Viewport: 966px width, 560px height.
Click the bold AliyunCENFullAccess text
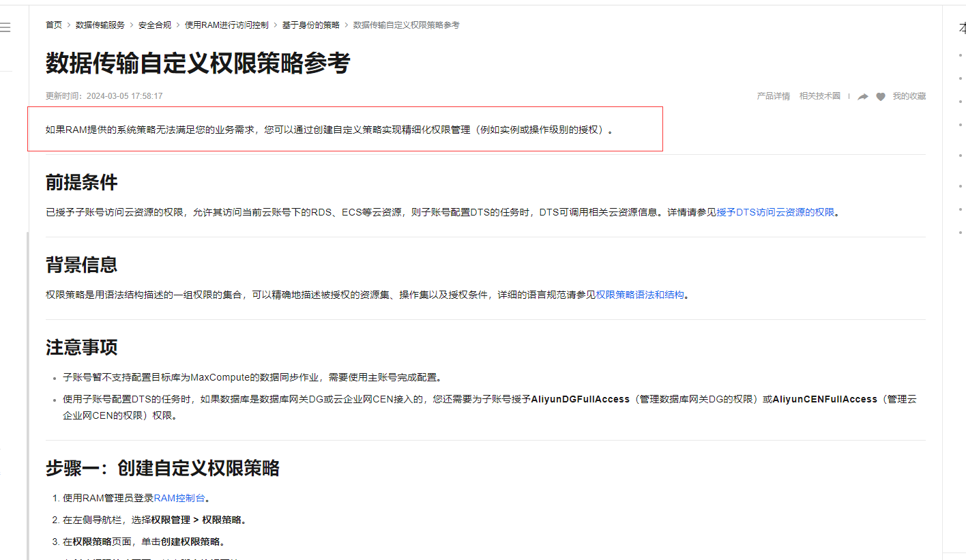825,399
